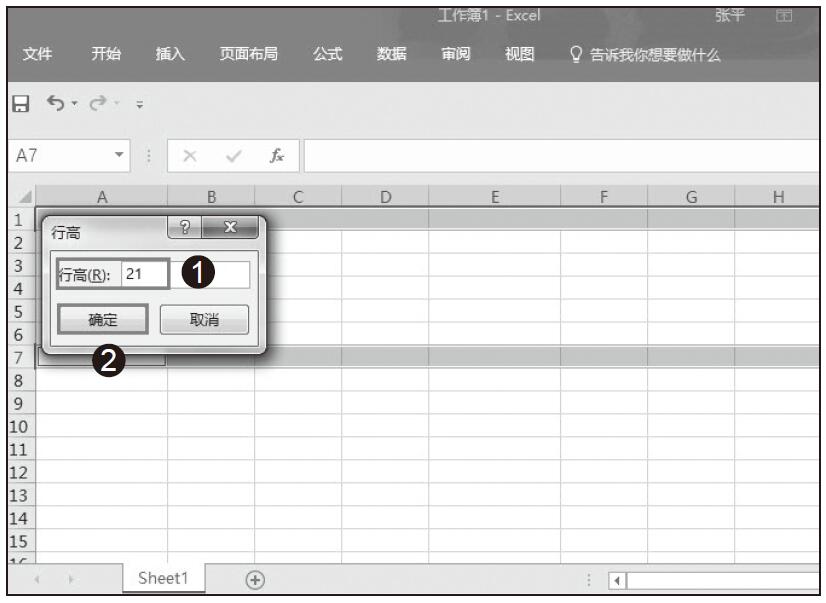Open the Customize Quick Access Toolbar dropdown
Image resolution: width=826 pixels, height=603 pixels.
click(139, 105)
